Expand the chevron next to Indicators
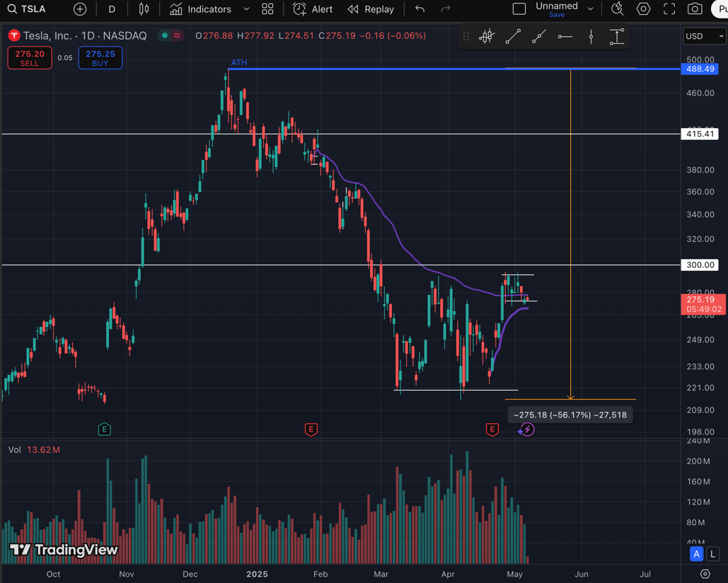 [246, 9]
